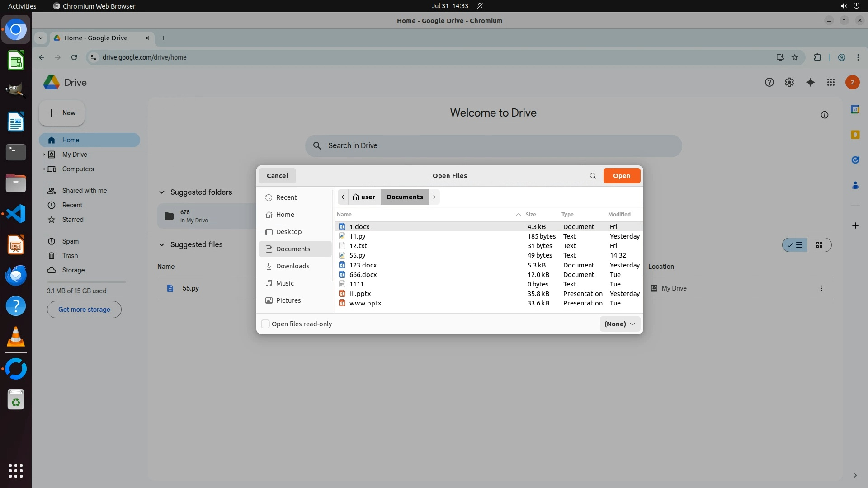Click the view details info icon
This screenshot has width=868, height=488.
[x=824, y=115]
